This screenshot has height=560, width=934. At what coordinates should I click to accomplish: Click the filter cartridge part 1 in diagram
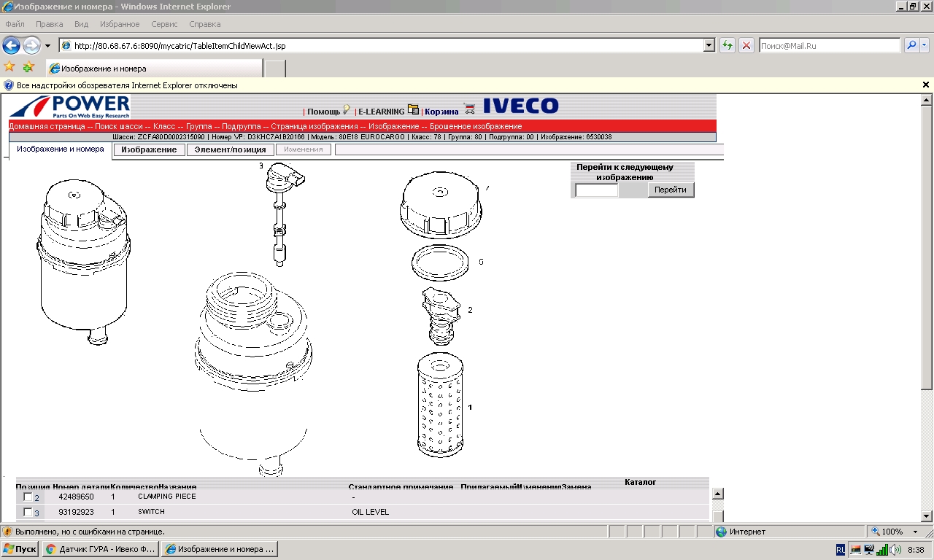point(439,405)
